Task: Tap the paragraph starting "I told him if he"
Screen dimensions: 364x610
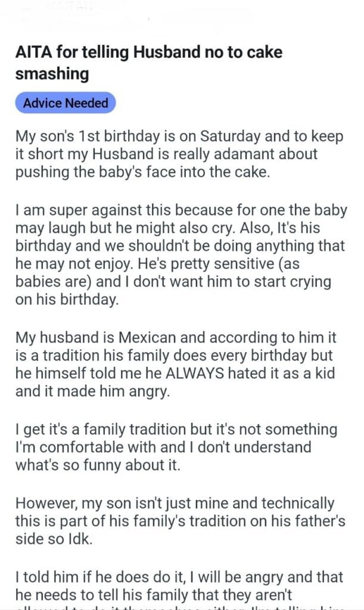Action: pyautogui.click(x=179, y=586)
